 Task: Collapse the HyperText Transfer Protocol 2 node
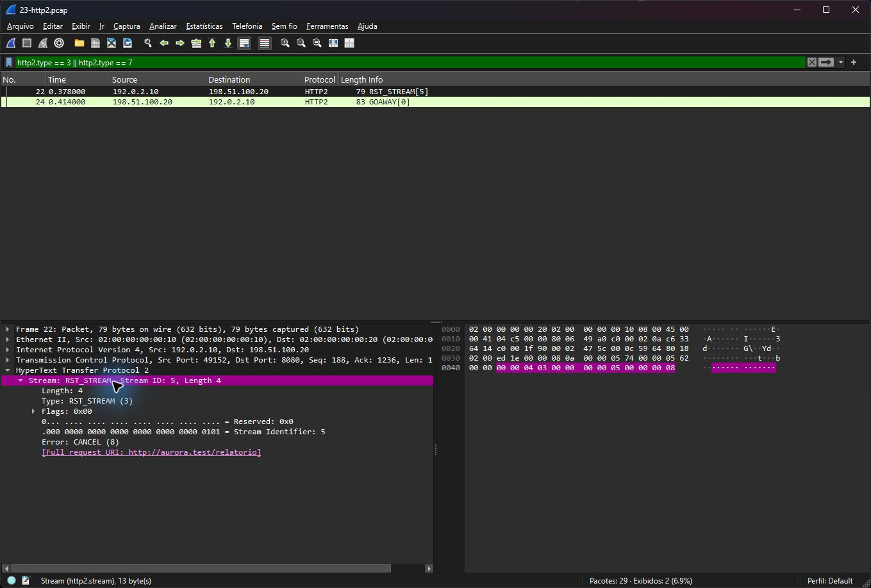point(8,370)
